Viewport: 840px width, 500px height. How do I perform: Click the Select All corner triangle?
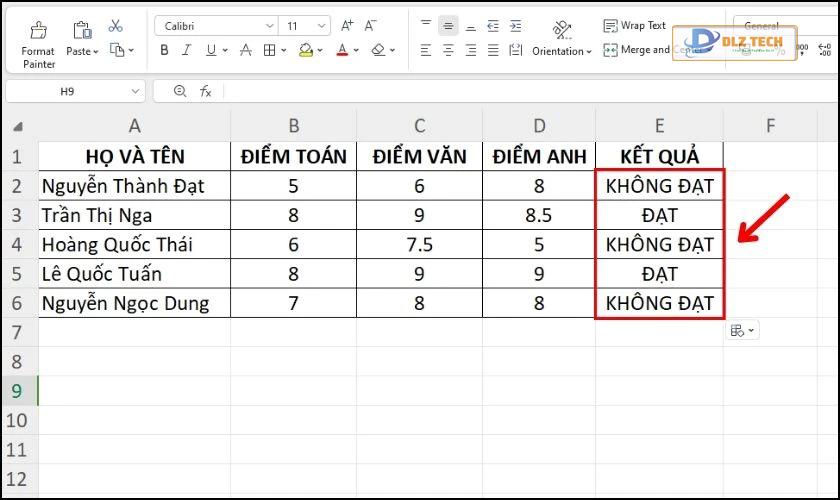click(x=18, y=126)
